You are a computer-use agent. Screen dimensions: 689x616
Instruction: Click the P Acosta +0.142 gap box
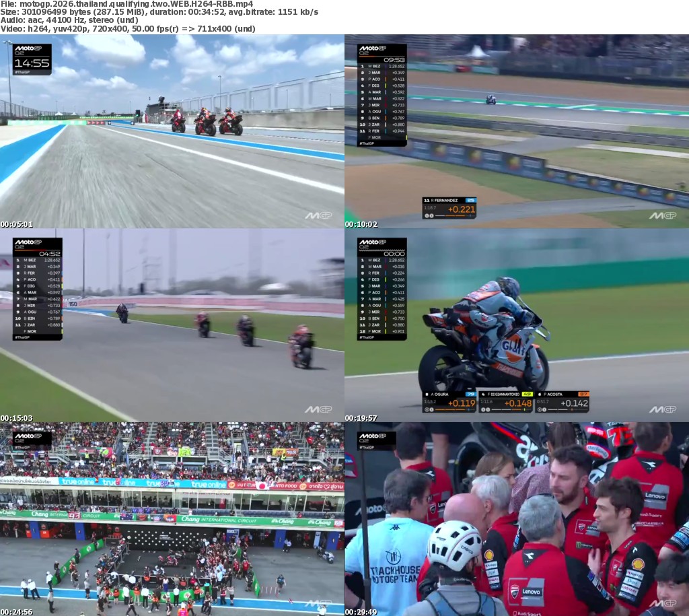(x=562, y=402)
